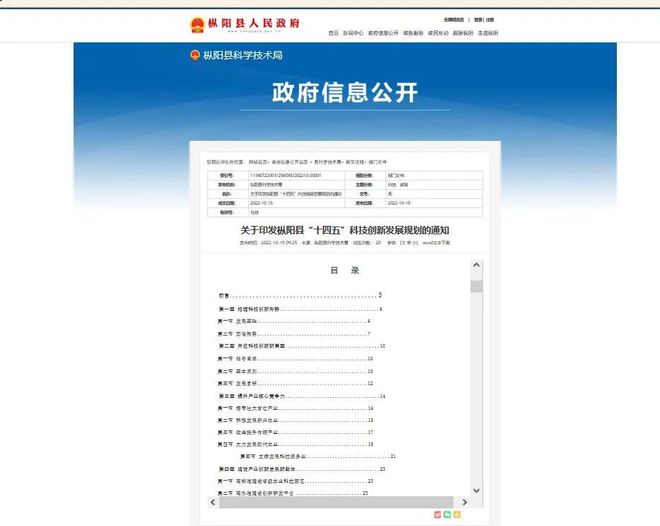Viewport: 660px width, 526px height.
Task: Click the 第三章 chapter entry in the contents
Action: point(302,396)
